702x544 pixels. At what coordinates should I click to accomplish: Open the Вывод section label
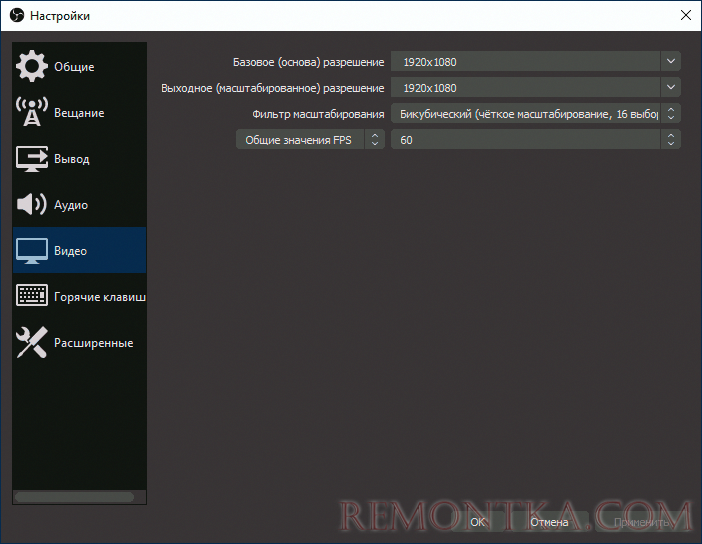[72, 159]
